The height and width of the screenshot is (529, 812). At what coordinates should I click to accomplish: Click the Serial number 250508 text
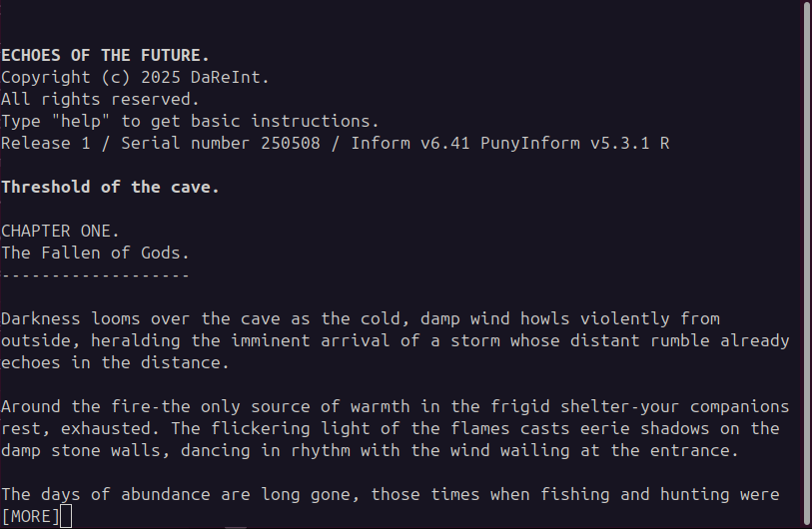(x=221, y=143)
